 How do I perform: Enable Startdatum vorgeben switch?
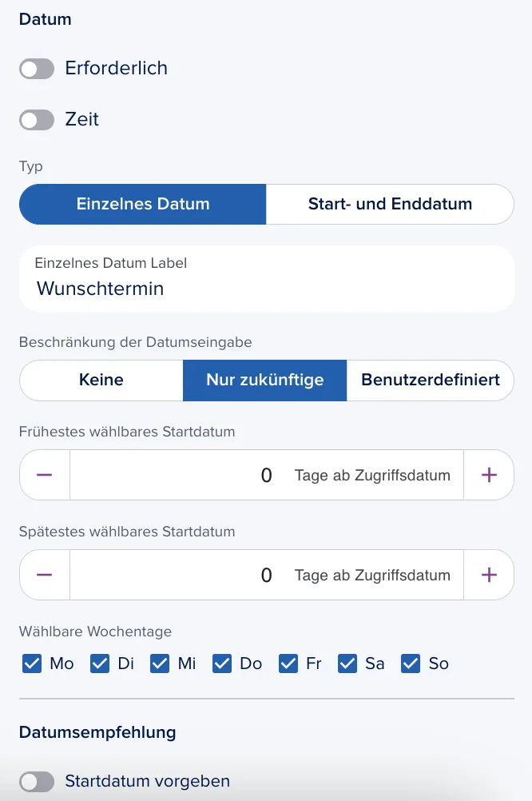(37, 782)
